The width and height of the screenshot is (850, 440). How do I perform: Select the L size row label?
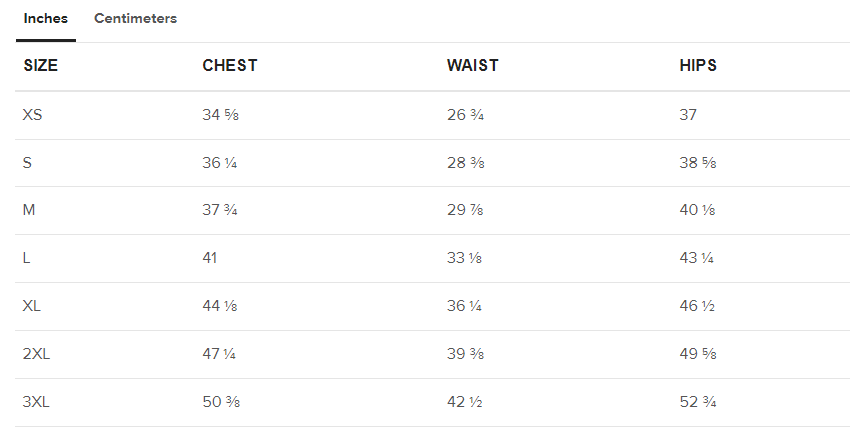(26, 258)
